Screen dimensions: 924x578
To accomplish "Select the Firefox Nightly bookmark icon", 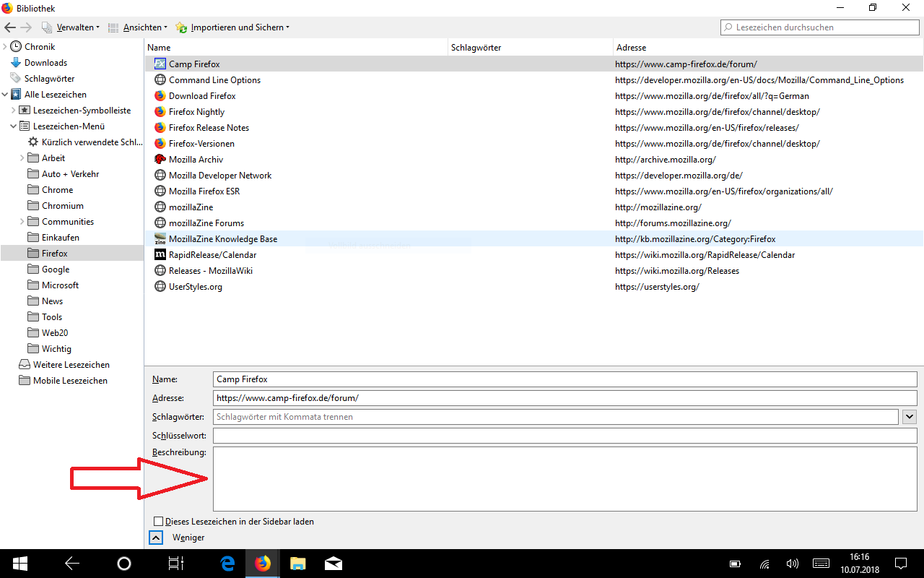I will pos(160,112).
